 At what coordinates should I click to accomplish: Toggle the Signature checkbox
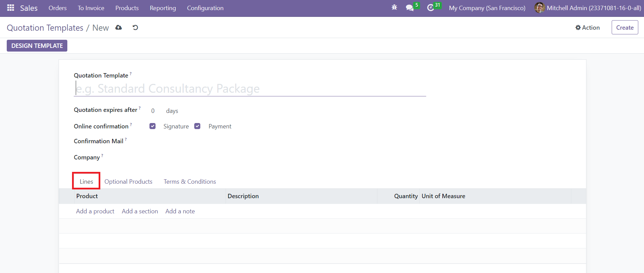pyautogui.click(x=152, y=126)
